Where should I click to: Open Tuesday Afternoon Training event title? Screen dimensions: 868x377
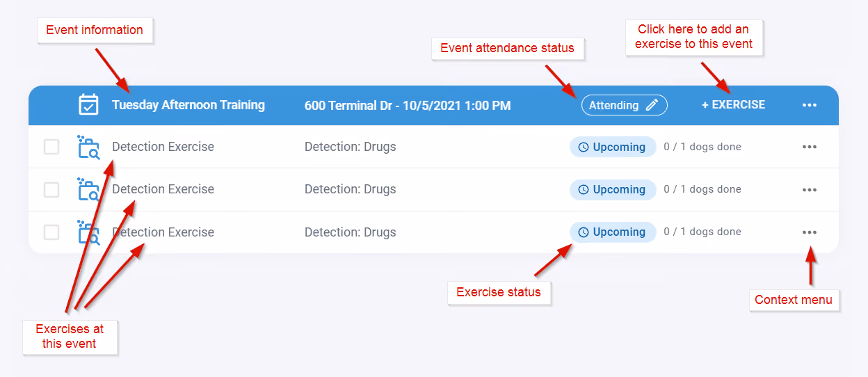coord(188,105)
